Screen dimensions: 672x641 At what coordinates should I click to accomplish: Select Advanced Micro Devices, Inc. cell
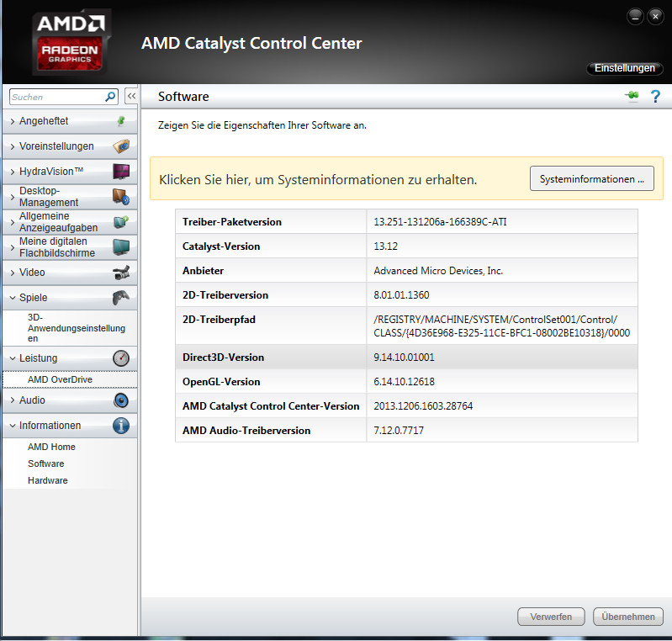(438, 271)
